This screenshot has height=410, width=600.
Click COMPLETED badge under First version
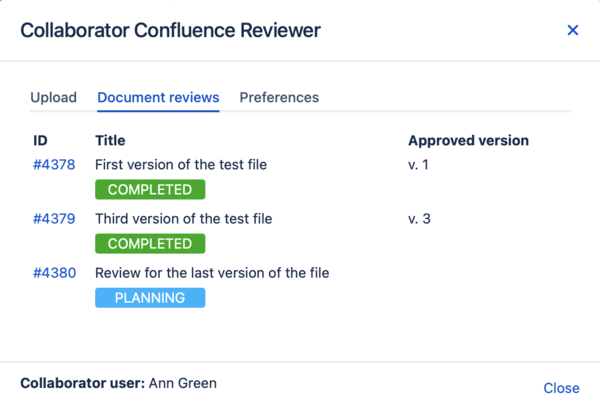[x=150, y=190]
